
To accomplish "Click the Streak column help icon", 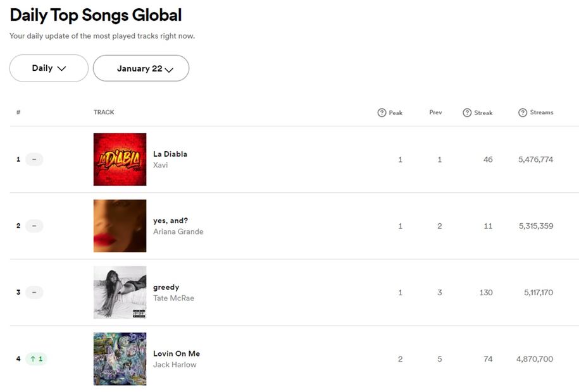I will tap(467, 113).
